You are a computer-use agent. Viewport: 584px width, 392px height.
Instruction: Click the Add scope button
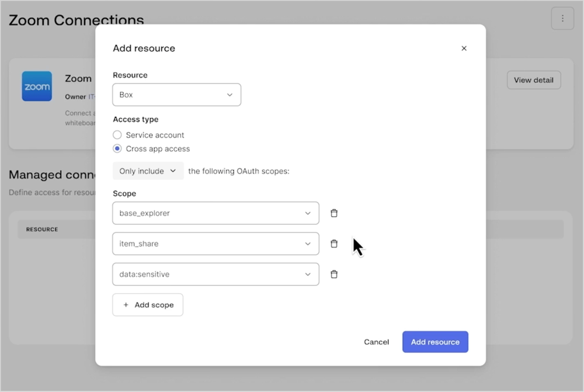click(x=148, y=304)
